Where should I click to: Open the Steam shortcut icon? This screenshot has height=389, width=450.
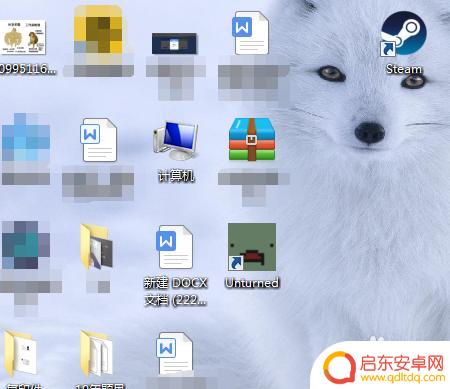403,33
